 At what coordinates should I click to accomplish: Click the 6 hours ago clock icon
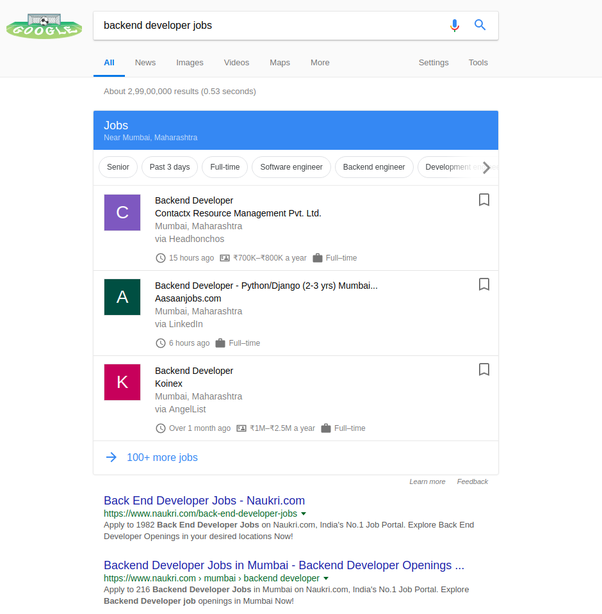[x=161, y=343]
